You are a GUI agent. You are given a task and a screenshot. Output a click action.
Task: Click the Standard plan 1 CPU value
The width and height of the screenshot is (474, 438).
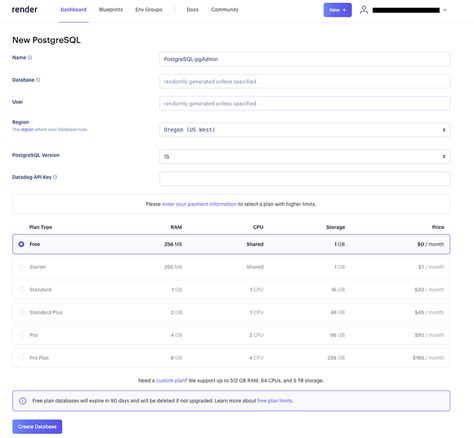pos(257,290)
